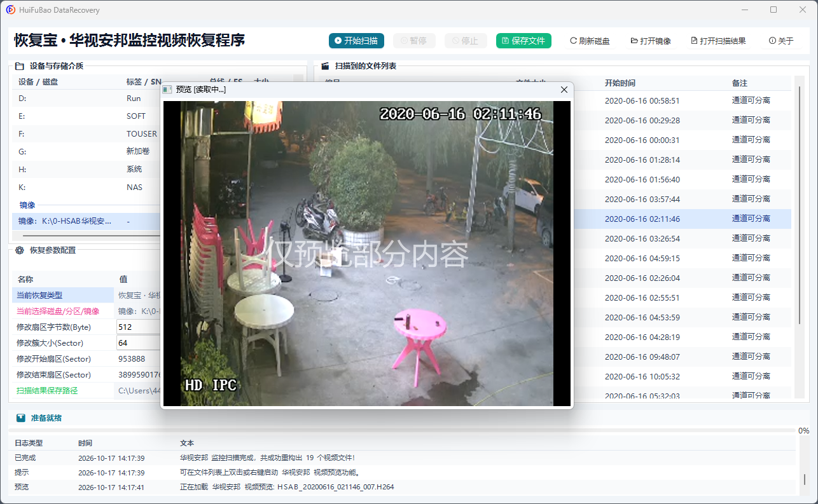Viewport: 818px width, 504px height.
Task: Select file row starting 2020-06-16 00:58:51
Action: (682, 100)
